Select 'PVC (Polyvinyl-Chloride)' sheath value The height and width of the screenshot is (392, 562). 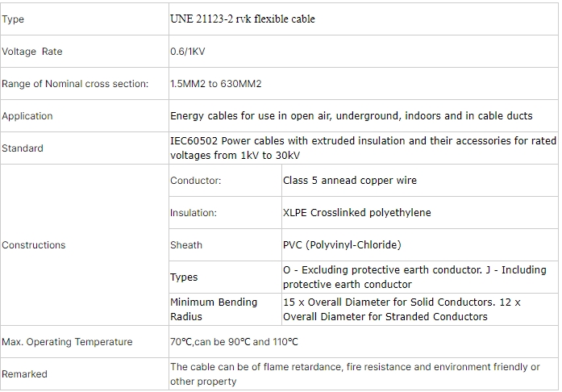click(342, 245)
